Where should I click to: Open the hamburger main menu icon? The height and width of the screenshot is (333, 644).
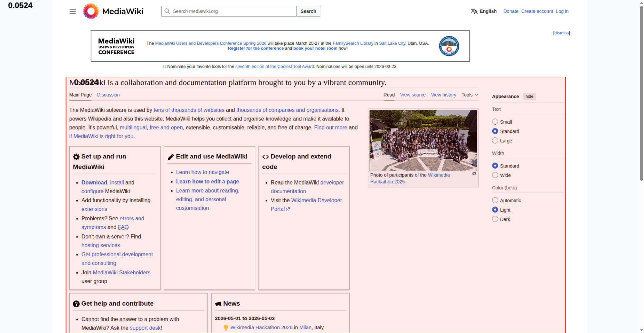(x=72, y=11)
